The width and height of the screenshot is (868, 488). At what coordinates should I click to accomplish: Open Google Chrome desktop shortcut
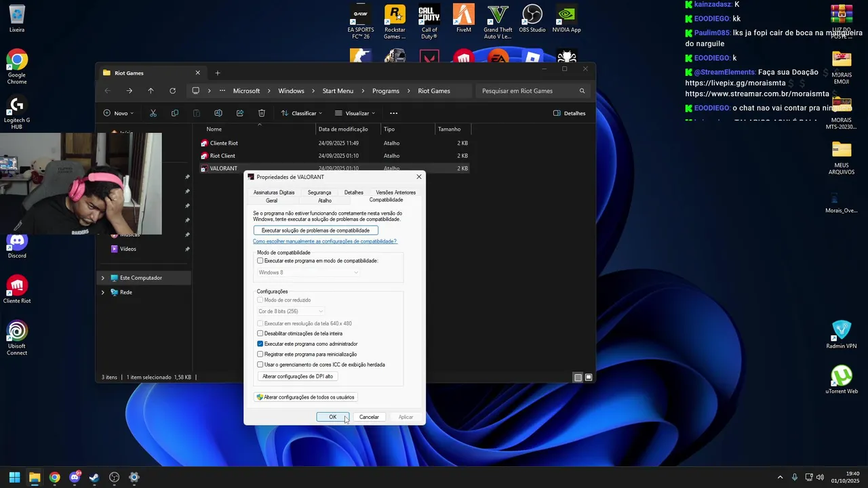click(x=17, y=67)
